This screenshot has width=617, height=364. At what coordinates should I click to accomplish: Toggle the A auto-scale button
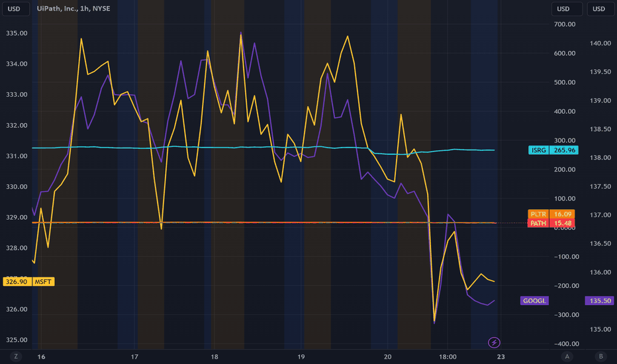567,357
